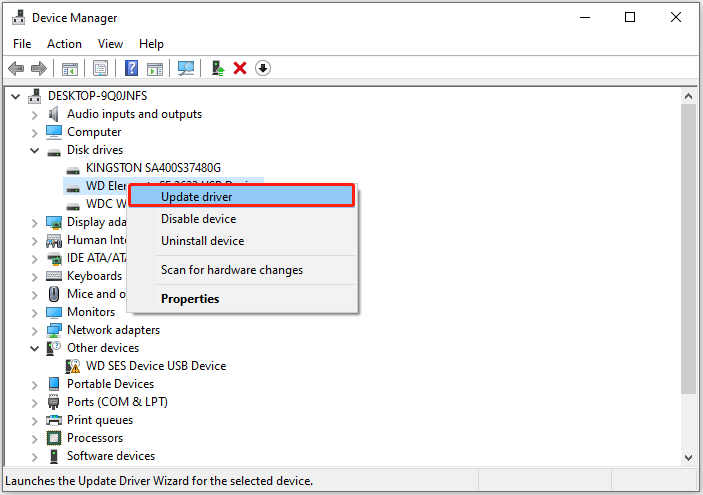Open the Properties toolbar icon
The image size is (703, 495).
tap(100, 69)
